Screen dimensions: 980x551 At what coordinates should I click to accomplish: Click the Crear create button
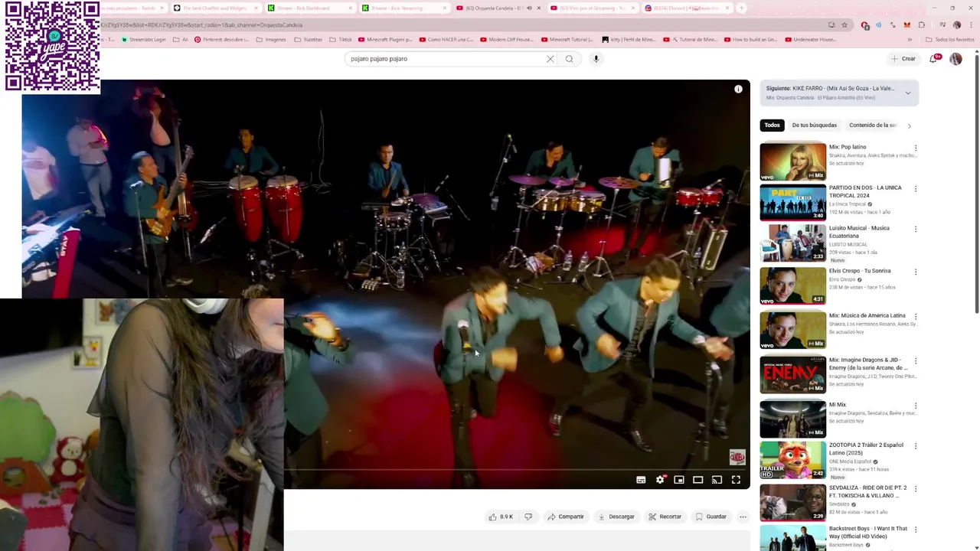pos(903,59)
